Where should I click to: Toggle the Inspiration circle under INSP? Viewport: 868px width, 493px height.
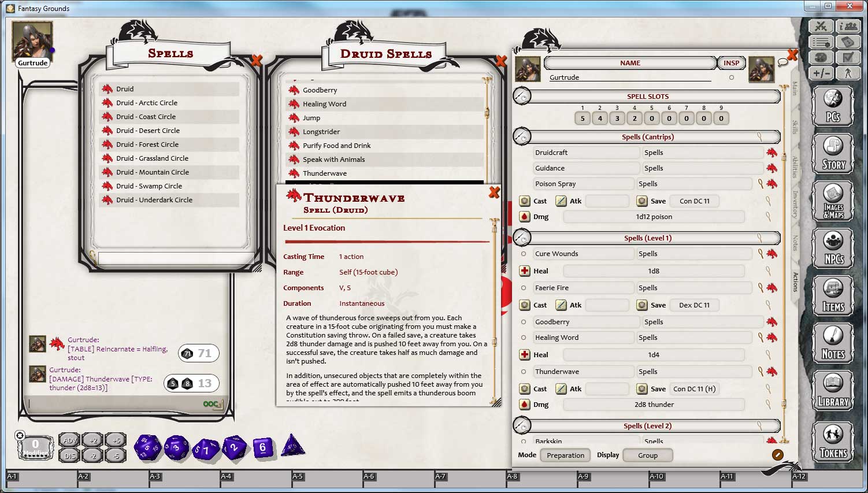click(732, 77)
